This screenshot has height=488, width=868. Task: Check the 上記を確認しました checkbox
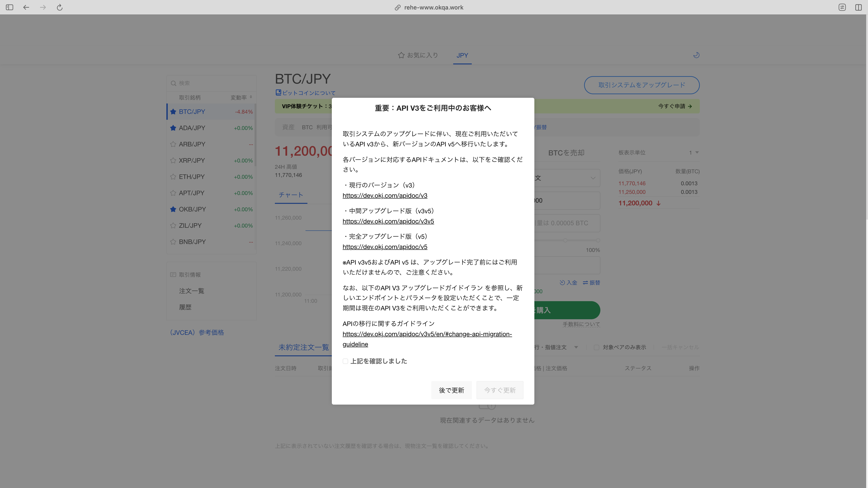pyautogui.click(x=345, y=361)
